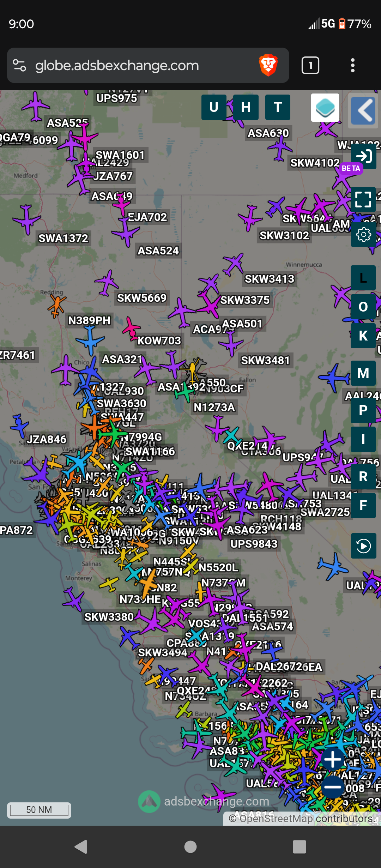381x868 pixels.
Task: Select the SWA1601 flight label
Action: click(120, 155)
